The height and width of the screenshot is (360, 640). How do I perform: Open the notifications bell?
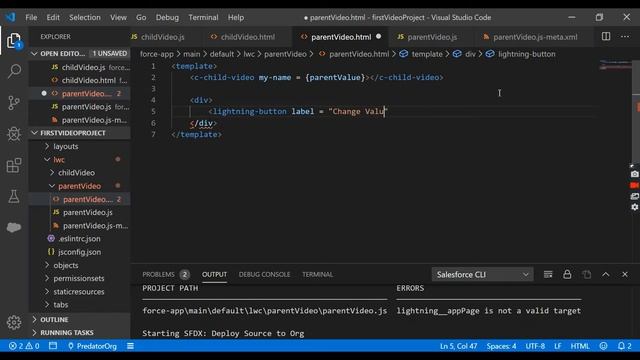point(624,346)
